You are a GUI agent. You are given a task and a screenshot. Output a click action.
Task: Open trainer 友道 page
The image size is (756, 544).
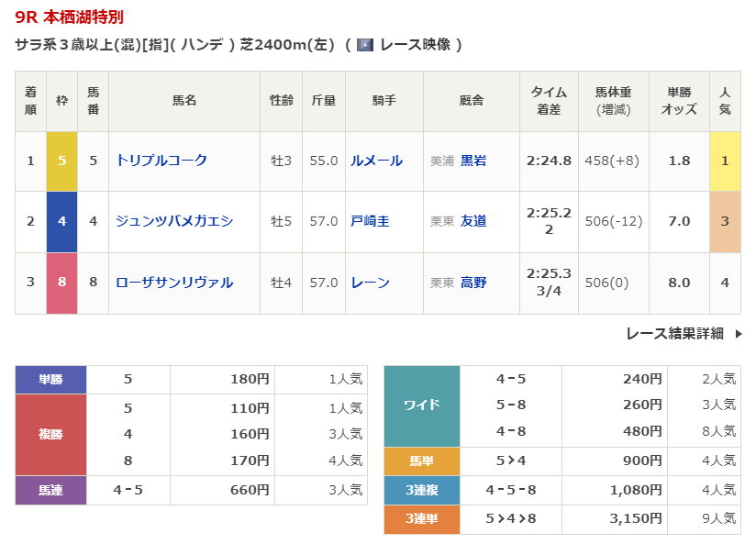click(x=473, y=221)
